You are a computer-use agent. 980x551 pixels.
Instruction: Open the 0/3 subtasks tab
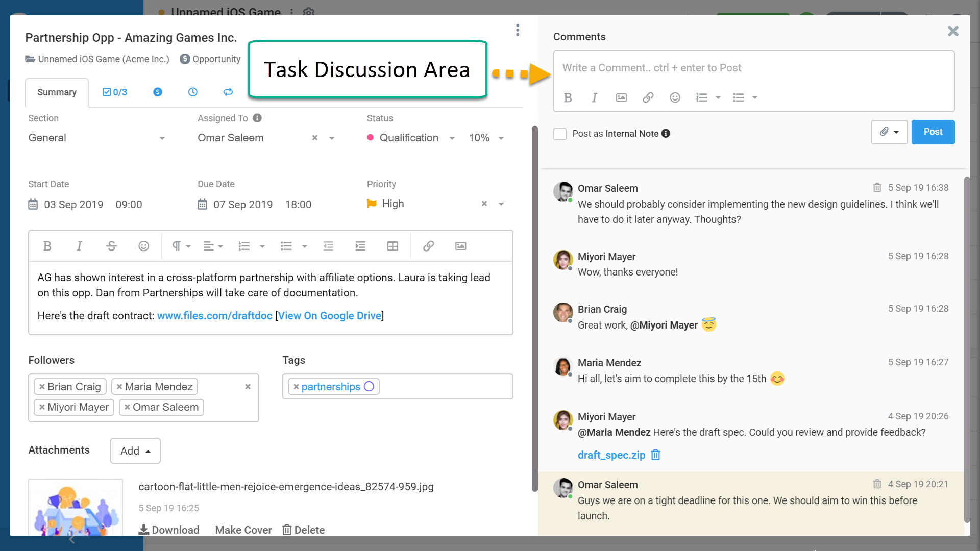coord(115,92)
